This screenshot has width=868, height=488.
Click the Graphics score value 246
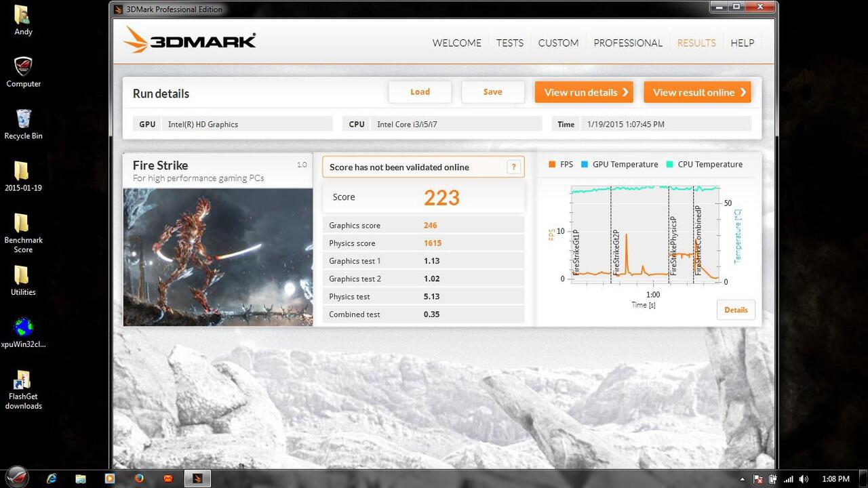(430, 226)
